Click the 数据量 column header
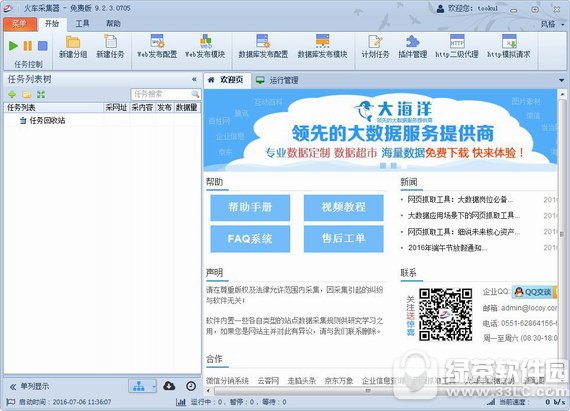Screen dimensions: 570x411 pyautogui.click(x=187, y=108)
